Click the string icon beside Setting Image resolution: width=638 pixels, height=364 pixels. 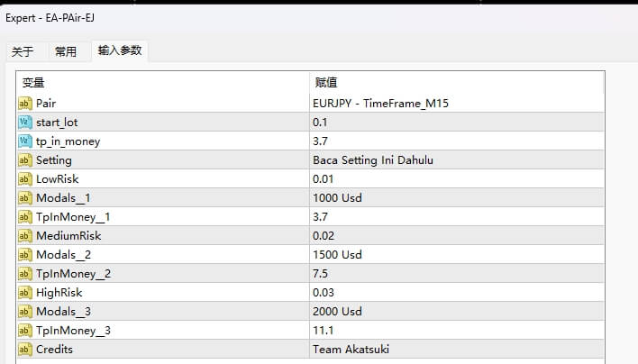(25, 160)
